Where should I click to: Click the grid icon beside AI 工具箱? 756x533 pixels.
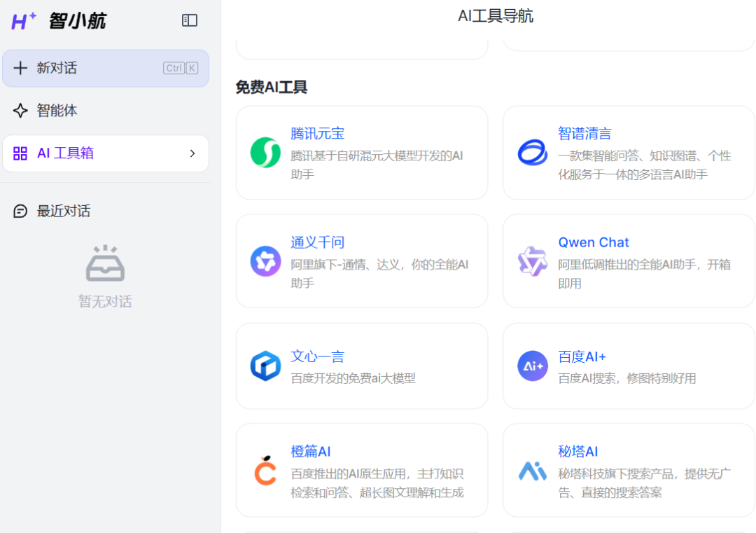pos(20,153)
